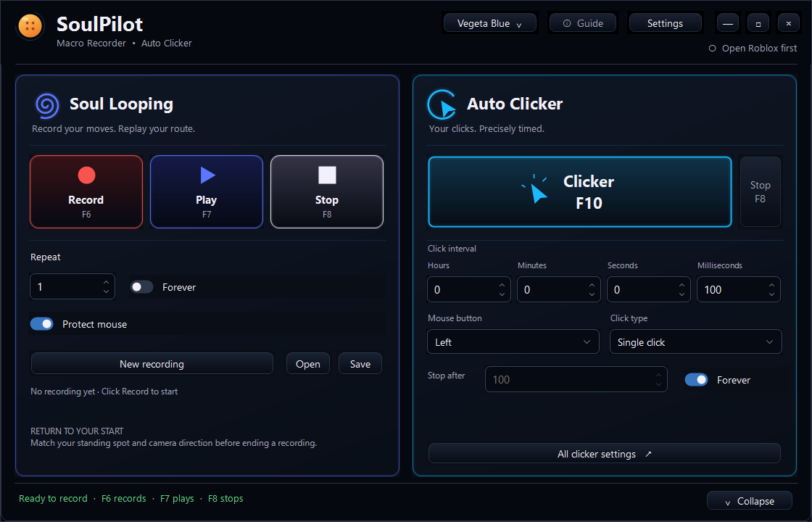The image size is (812, 522).
Task: Open Settings
Action: point(665,23)
